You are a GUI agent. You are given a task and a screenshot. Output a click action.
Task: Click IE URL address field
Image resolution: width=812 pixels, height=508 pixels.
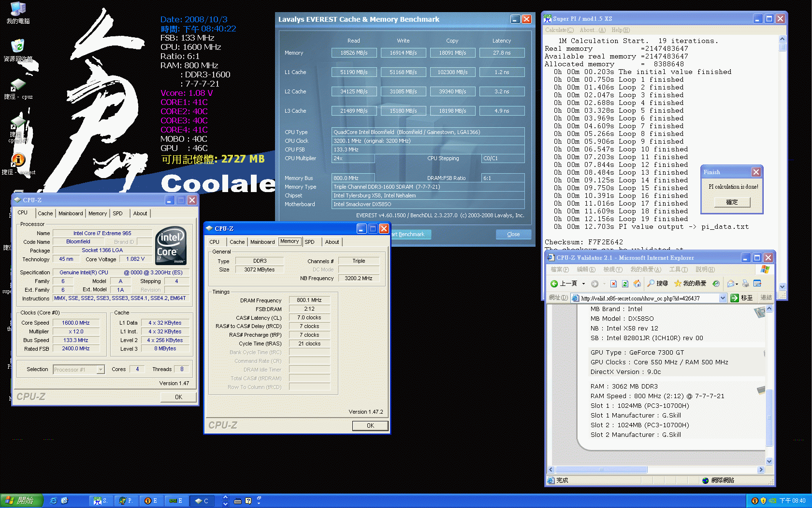649,298
